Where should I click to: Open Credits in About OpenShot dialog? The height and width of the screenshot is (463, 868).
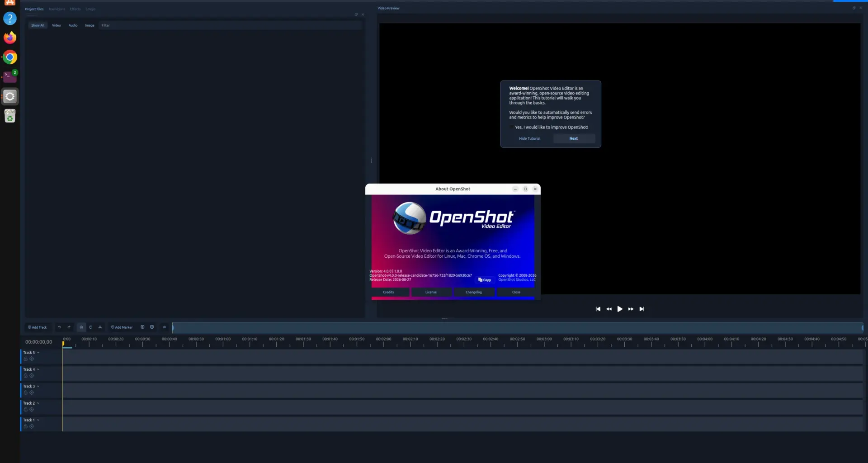pos(388,292)
